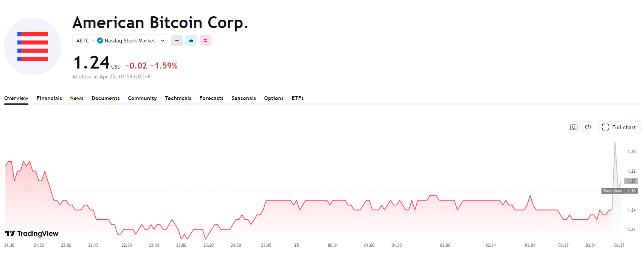Select the Forecasts tab
Viewport: 644px width, 256px height.
coord(211,98)
